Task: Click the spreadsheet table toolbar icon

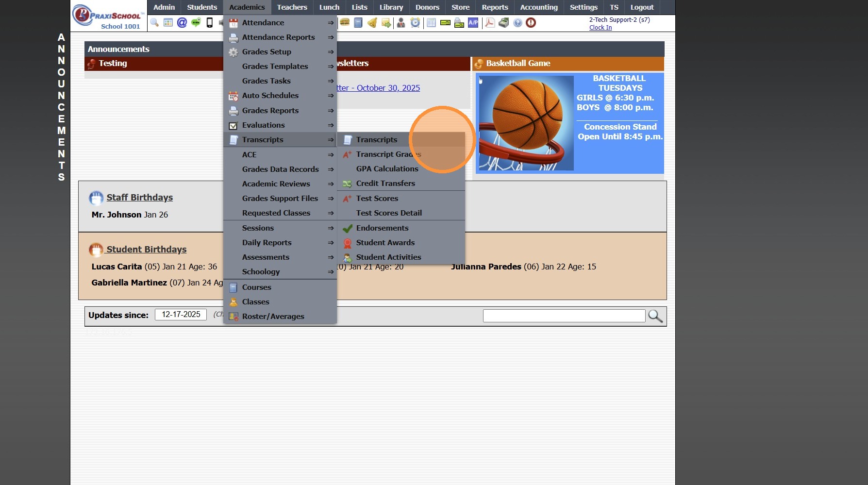Action: tap(431, 23)
